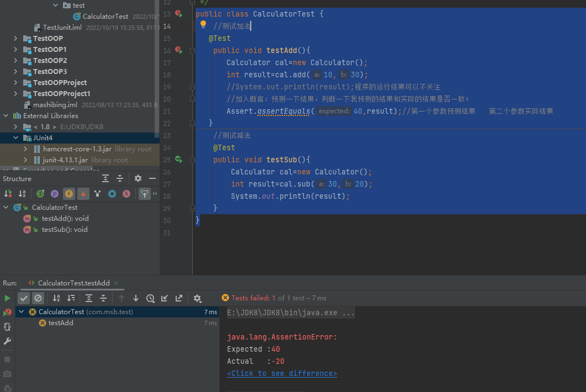Toggle auto-test rerun icon

7,327
